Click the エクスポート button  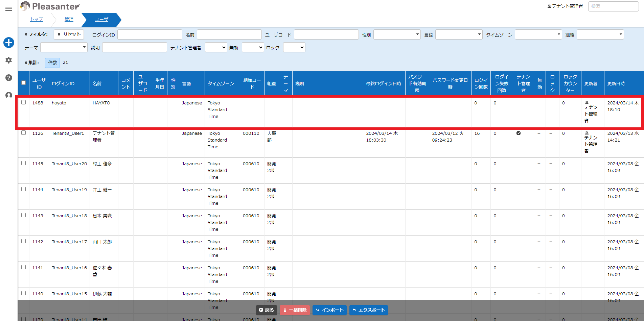(369, 310)
